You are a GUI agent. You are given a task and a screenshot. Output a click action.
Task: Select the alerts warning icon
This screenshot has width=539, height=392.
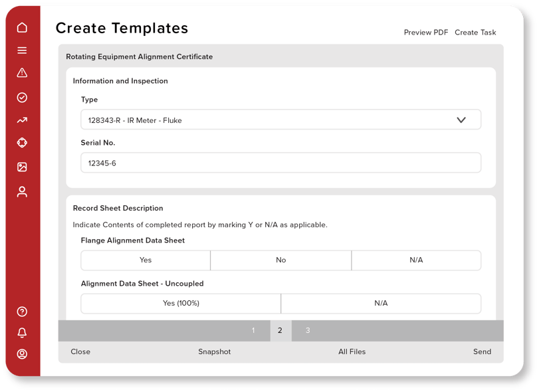point(21,73)
